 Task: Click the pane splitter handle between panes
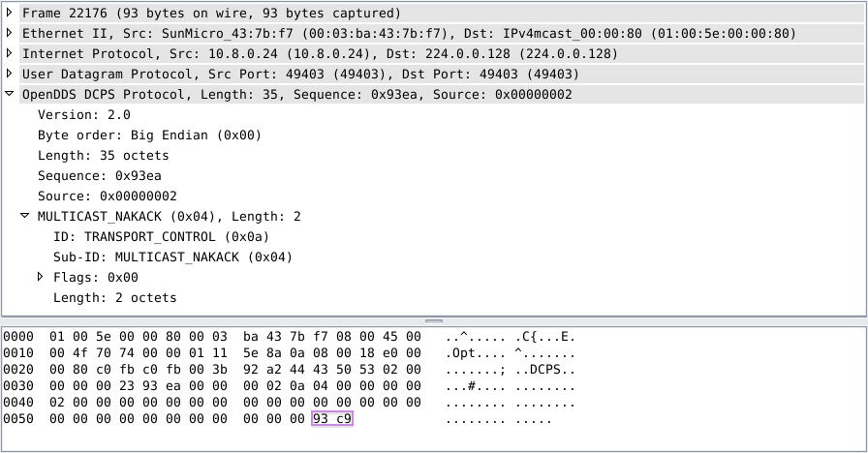click(x=434, y=320)
